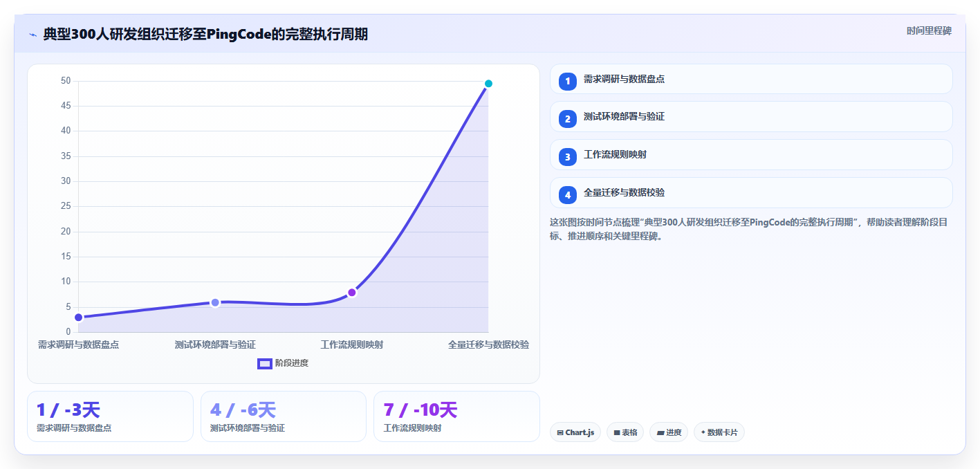Click the lightning icon beside the title
This screenshot has width=980, height=469.
[33, 34]
